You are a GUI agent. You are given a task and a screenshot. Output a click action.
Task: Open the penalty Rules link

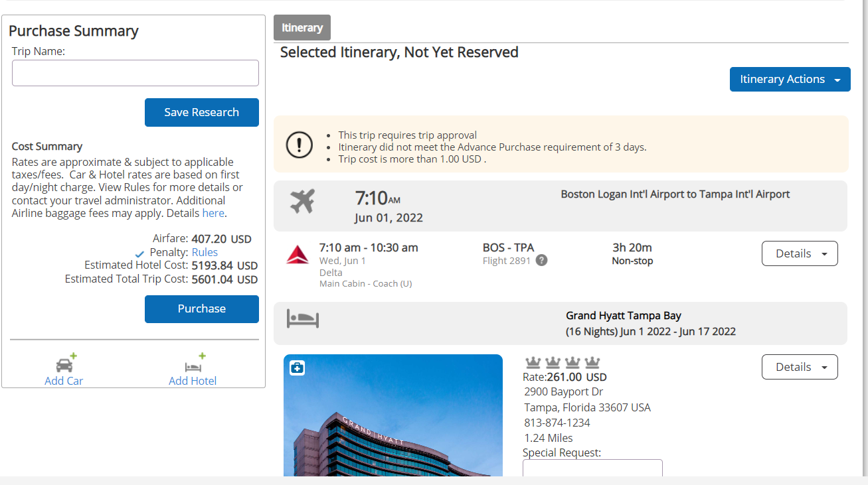[x=205, y=252]
